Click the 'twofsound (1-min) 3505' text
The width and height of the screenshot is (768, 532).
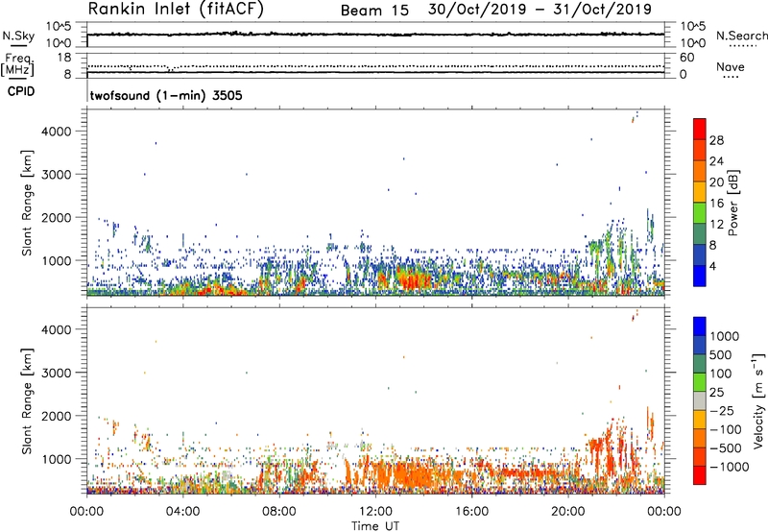tap(166, 95)
